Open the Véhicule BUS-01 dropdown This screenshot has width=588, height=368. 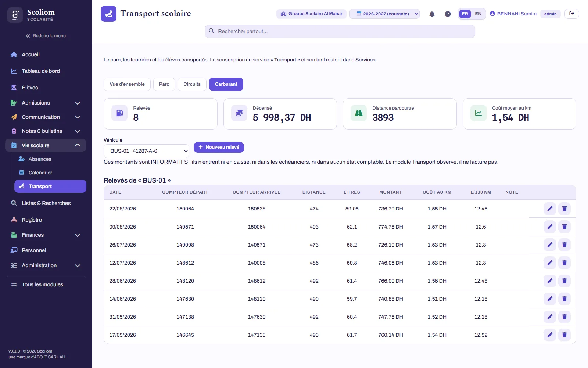coord(146,151)
